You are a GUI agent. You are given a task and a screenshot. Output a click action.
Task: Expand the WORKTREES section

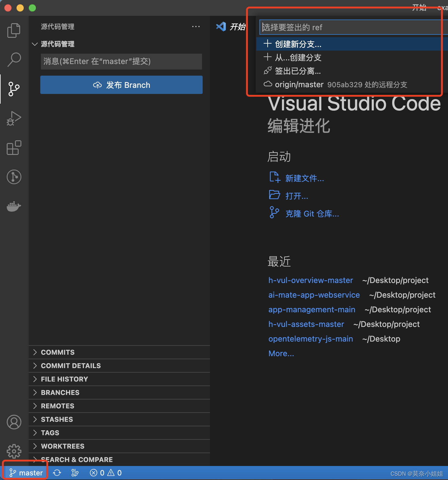point(119,446)
